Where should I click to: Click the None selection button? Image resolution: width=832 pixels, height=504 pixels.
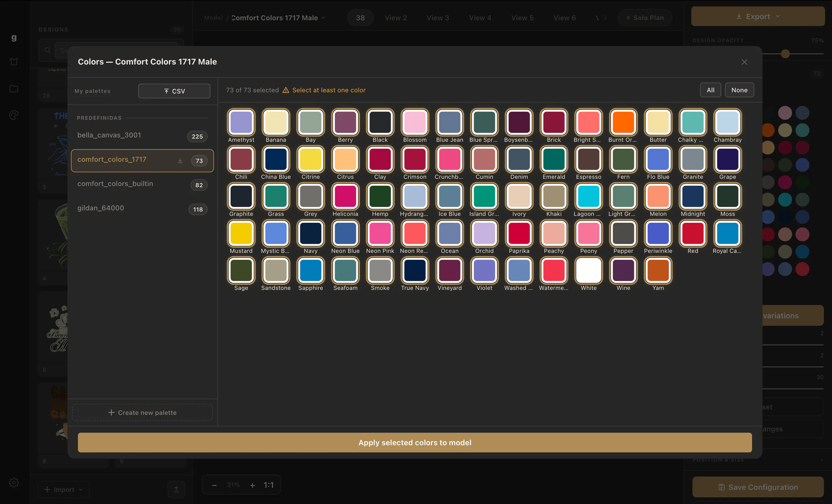tap(739, 90)
